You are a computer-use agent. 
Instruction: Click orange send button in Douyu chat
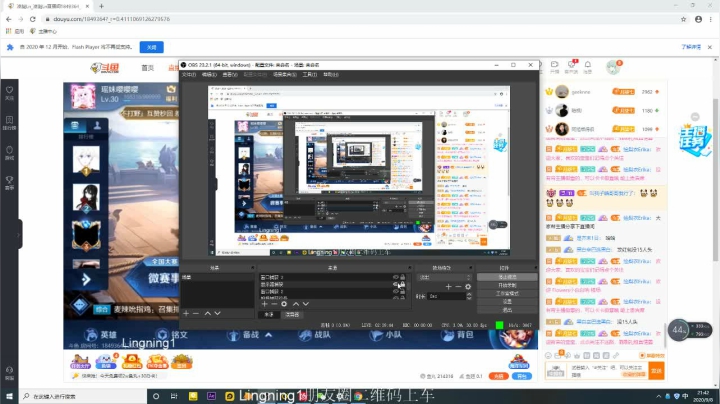[x=656, y=370]
